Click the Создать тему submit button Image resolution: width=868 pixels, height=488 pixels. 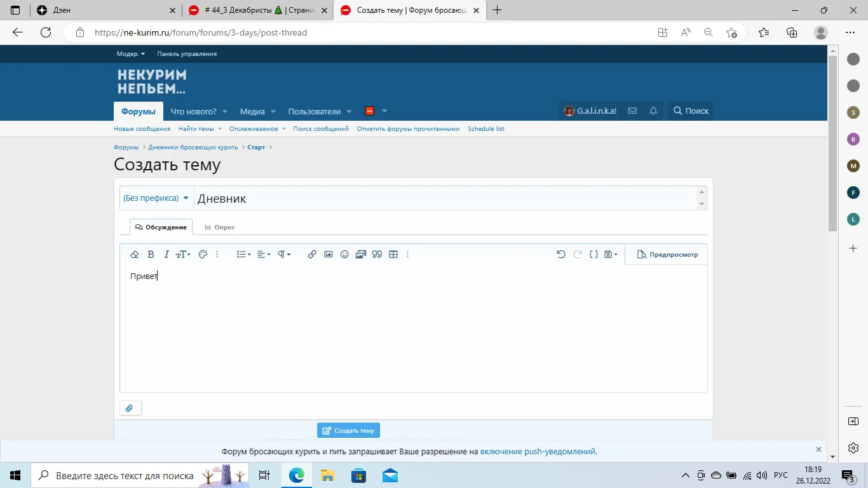tap(348, 430)
